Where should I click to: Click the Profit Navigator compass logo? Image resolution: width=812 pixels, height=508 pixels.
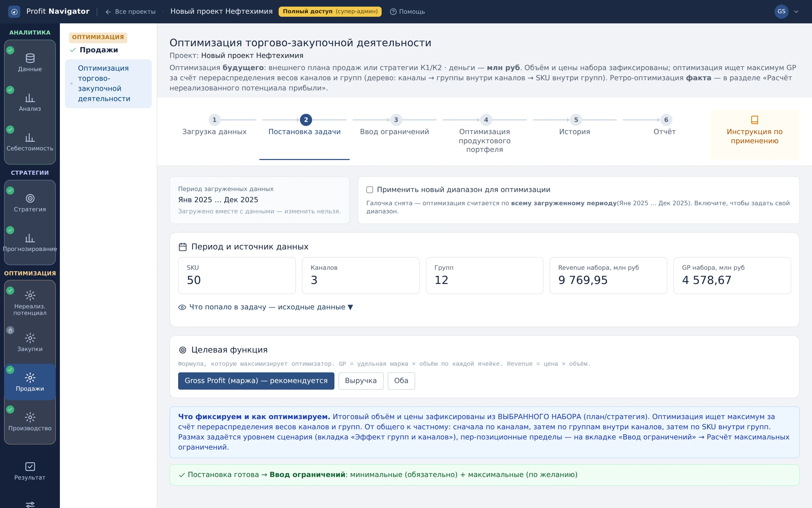coord(14,12)
